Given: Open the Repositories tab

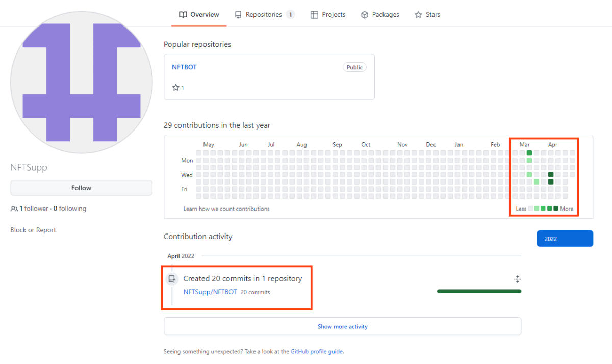Looking at the screenshot, I should click(x=265, y=14).
